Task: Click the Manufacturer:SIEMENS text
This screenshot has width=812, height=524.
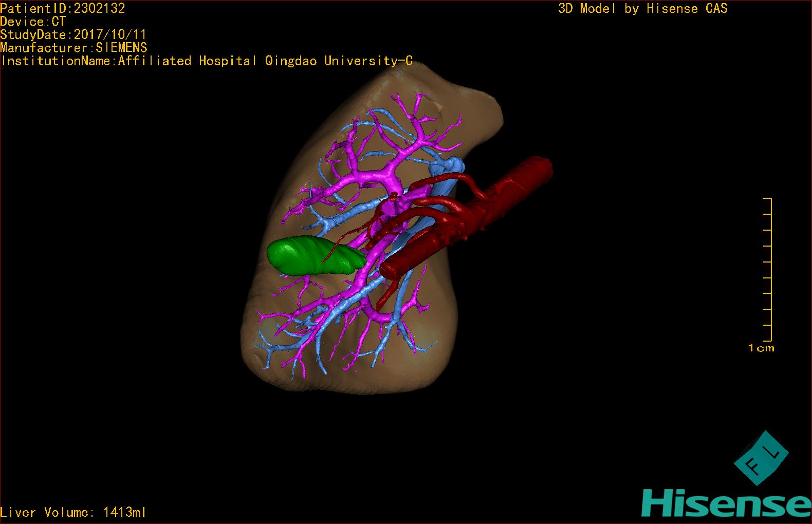Action: tap(73, 48)
